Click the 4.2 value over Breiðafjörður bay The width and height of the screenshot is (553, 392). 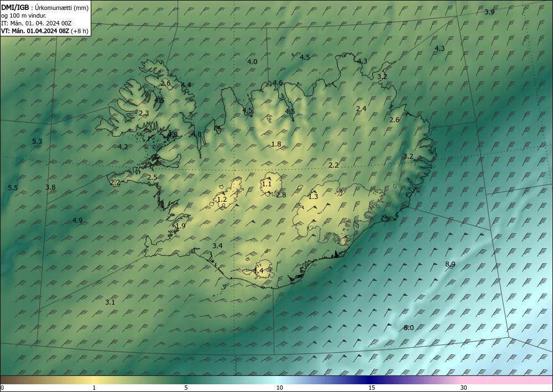(123, 147)
